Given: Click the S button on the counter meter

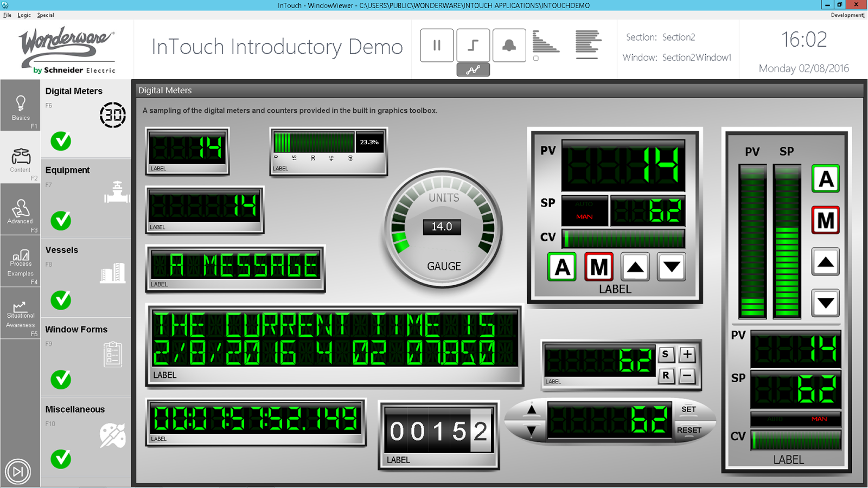Looking at the screenshot, I should 666,355.
